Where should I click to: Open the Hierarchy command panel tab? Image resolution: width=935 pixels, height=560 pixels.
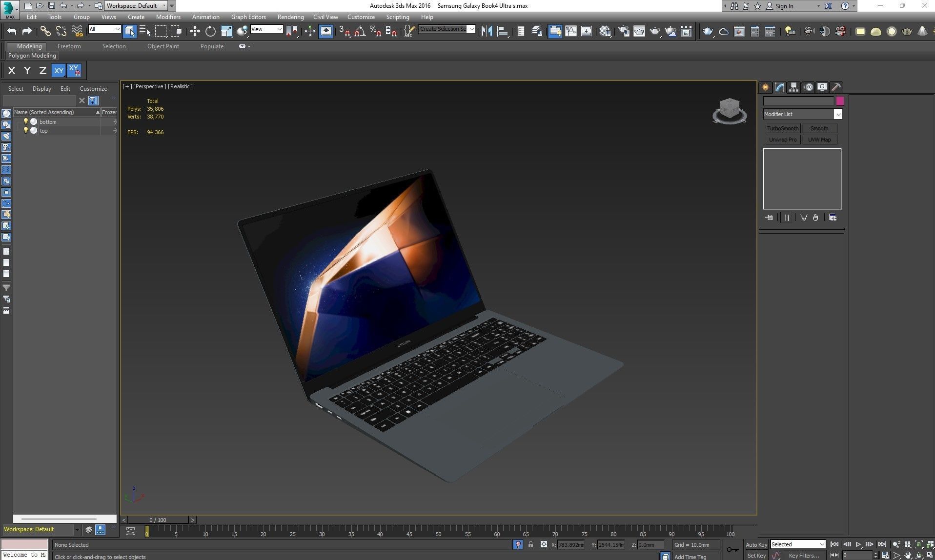pyautogui.click(x=793, y=87)
